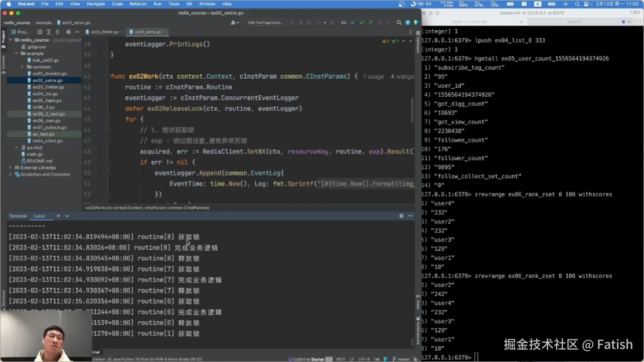
Task: Expand Scratches and Consoles node
Action: (x=10, y=174)
